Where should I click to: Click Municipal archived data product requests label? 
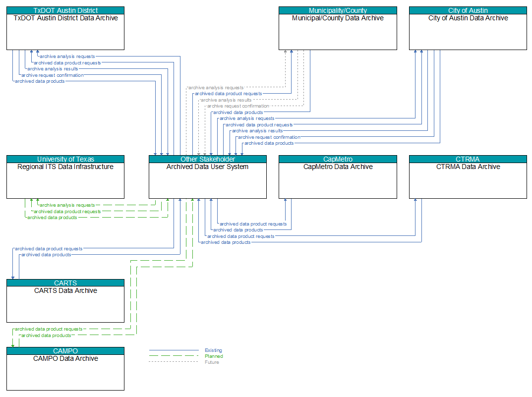229,94
